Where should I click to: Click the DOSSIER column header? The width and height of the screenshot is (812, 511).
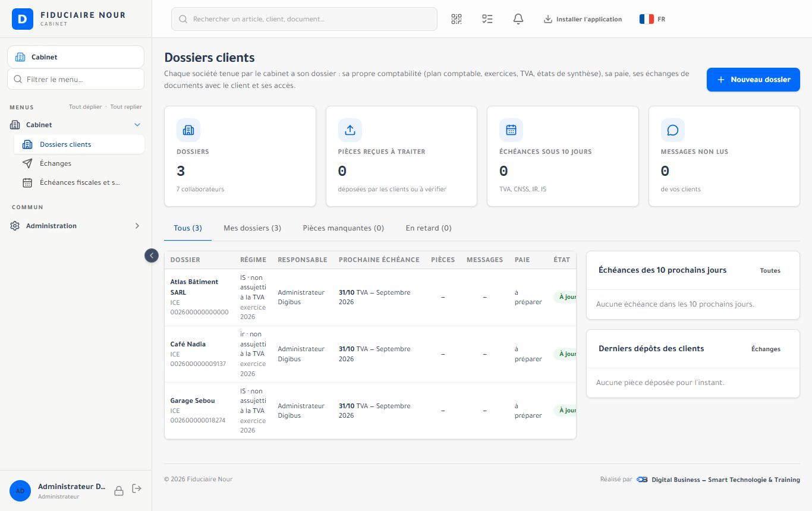point(185,260)
